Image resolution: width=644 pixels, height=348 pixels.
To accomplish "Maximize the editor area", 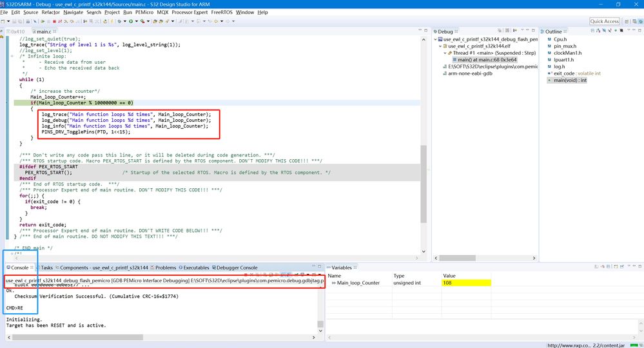I will point(425,30).
